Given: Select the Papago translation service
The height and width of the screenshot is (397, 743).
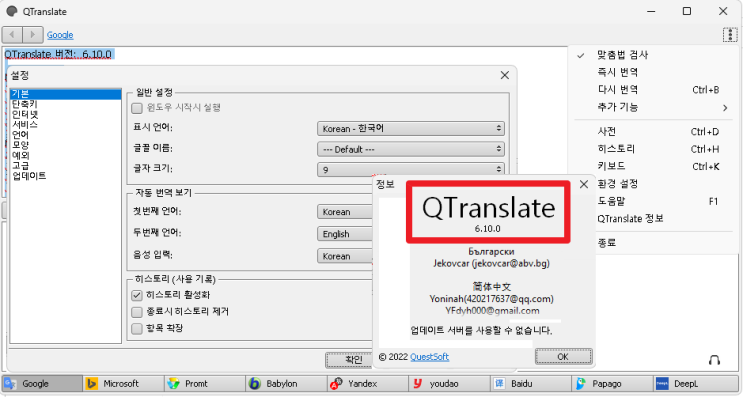Looking at the screenshot, I should [x=612, y=383].
